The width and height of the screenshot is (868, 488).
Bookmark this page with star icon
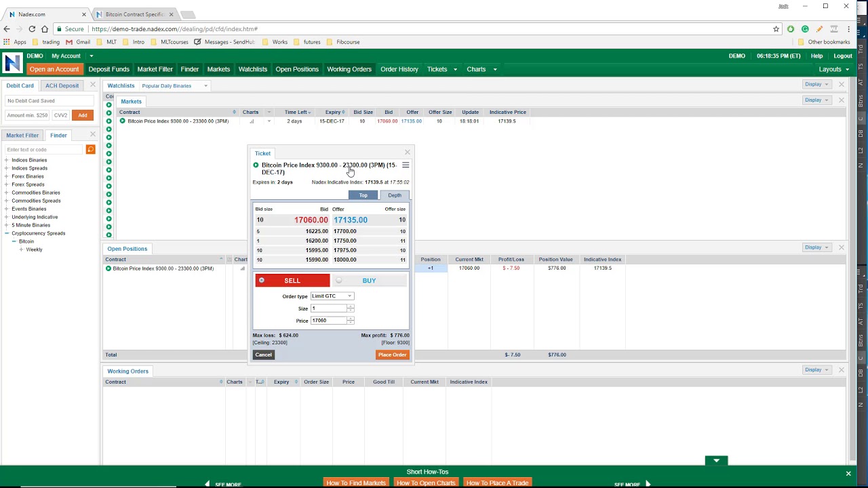pyautogui.click(x=776, y=29)
